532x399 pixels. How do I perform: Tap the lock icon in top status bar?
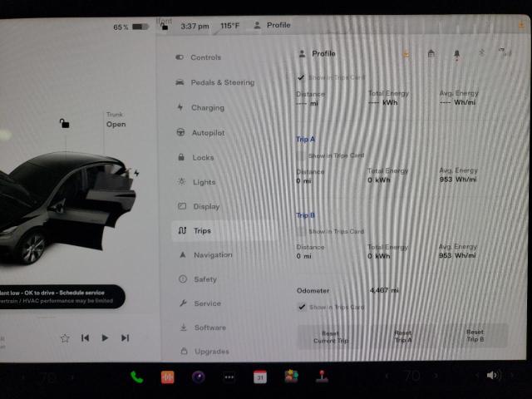165,26
